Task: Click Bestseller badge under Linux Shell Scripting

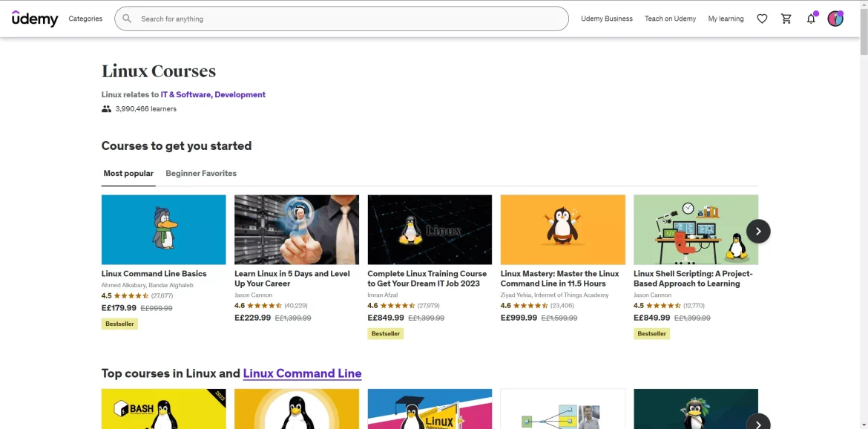Action: point(651,334)
